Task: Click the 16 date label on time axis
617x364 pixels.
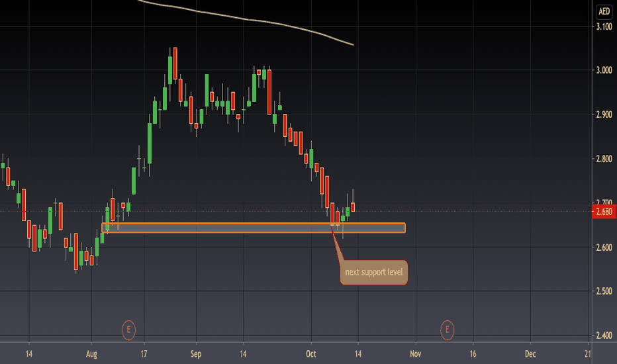Action: coord(473,354)
